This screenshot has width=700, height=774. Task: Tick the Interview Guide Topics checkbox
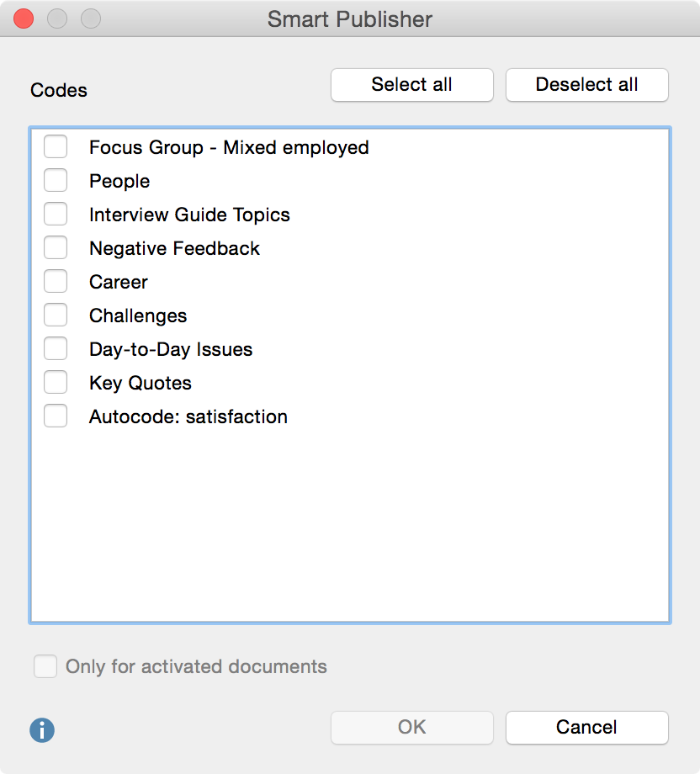56,215
